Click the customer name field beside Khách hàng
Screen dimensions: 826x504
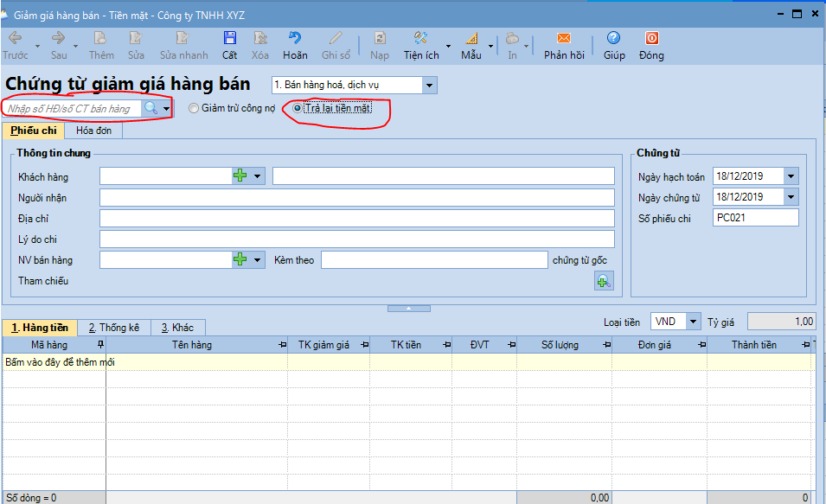444,175
